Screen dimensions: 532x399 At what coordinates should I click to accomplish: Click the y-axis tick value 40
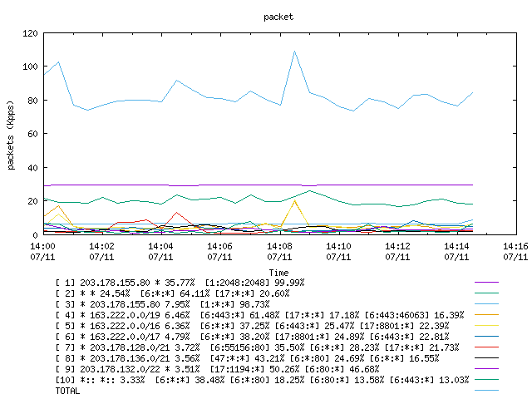click(32, 168)
